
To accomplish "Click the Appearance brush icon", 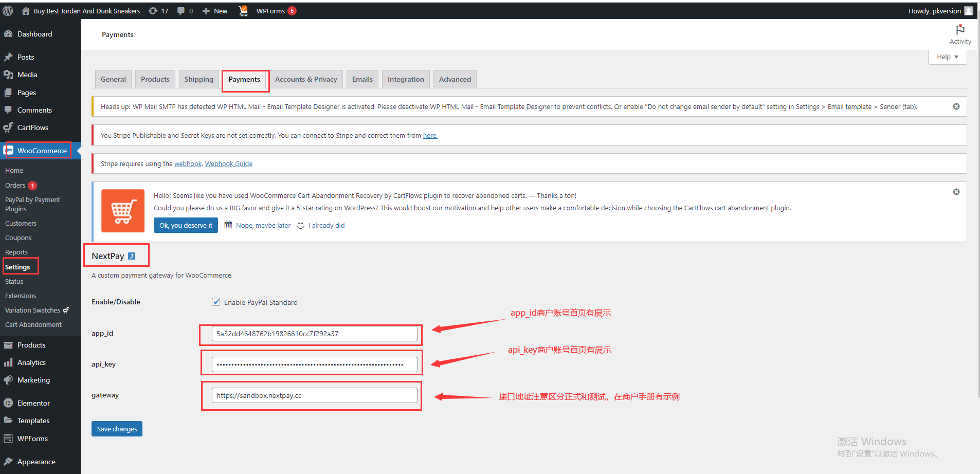I will (x=8, y=462).
